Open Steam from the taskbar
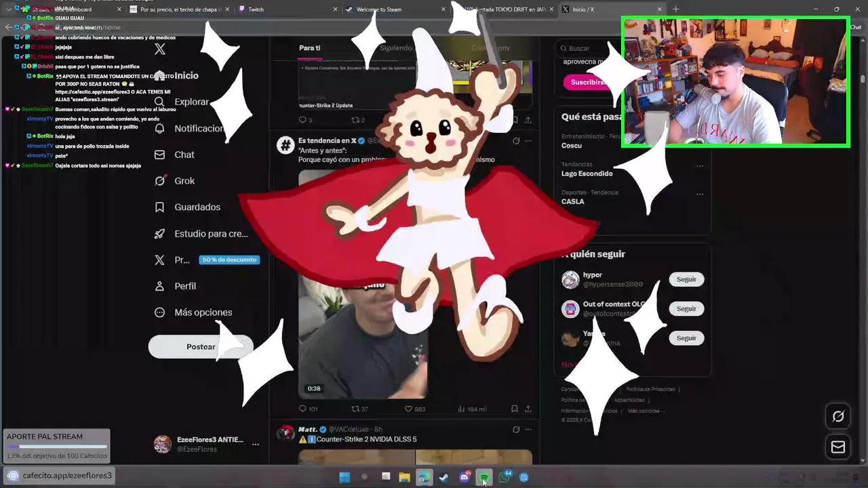Image resolution: width=868 pixels, height=488 pixels. click(x=444, y=477)
